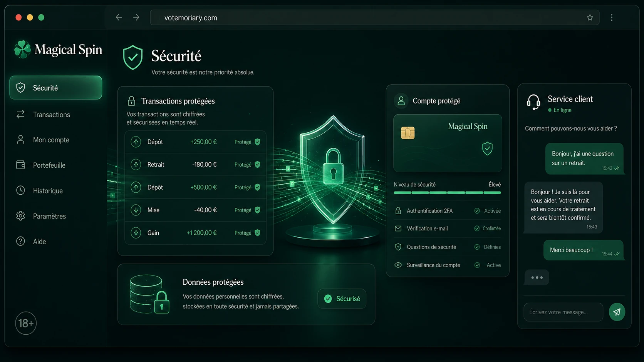The width and height of the screenshot is (644, 362).
Task: Click the shield check on the card
Action: point(487,148)
